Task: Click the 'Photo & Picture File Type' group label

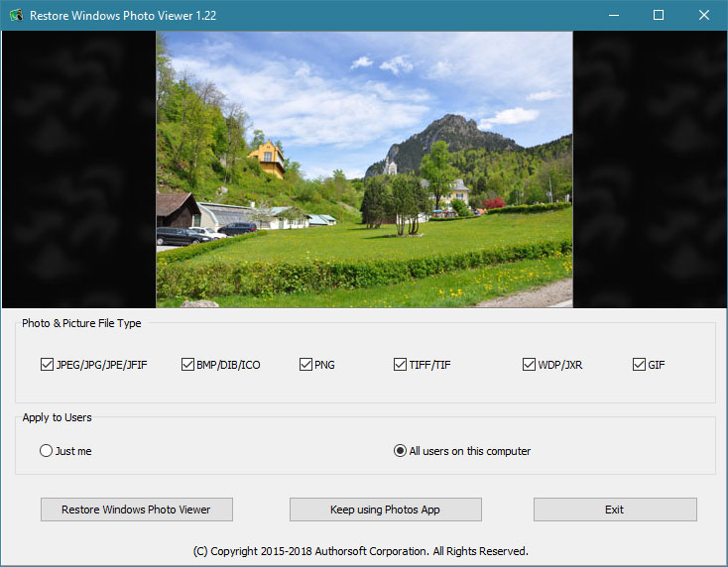Action: click(81, 323)
